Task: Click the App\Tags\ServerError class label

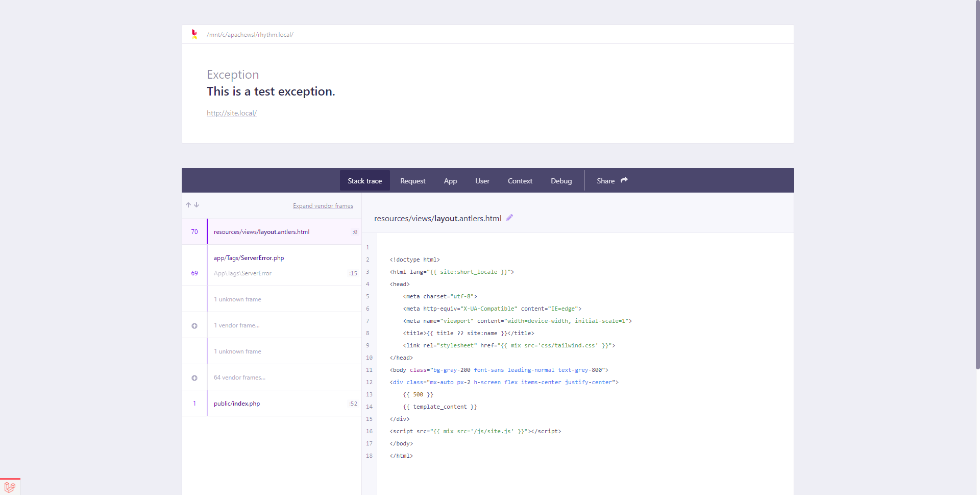Action: pos(242,273)
